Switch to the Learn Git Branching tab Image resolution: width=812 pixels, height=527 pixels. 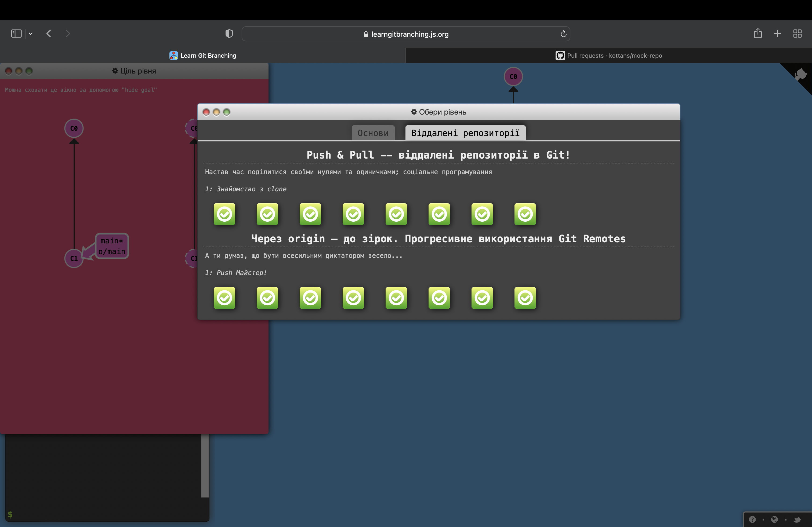(x=203, y=56)
